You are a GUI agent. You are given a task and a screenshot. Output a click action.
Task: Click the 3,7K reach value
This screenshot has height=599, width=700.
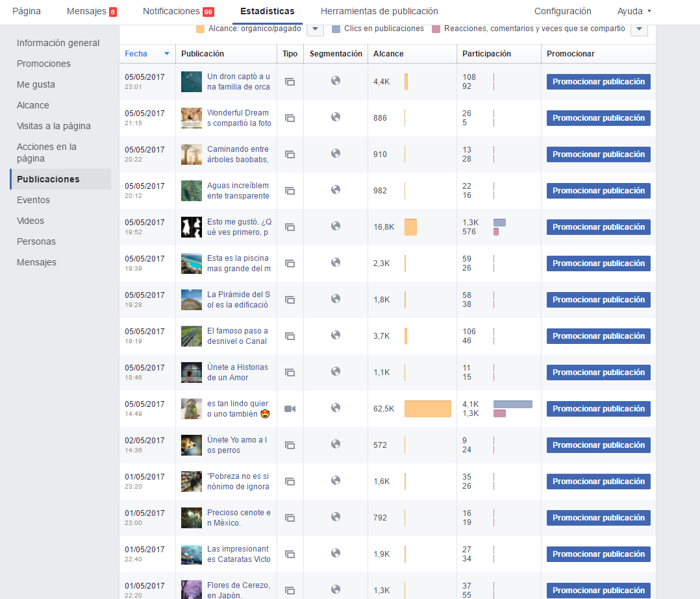(x=382, y=336)
